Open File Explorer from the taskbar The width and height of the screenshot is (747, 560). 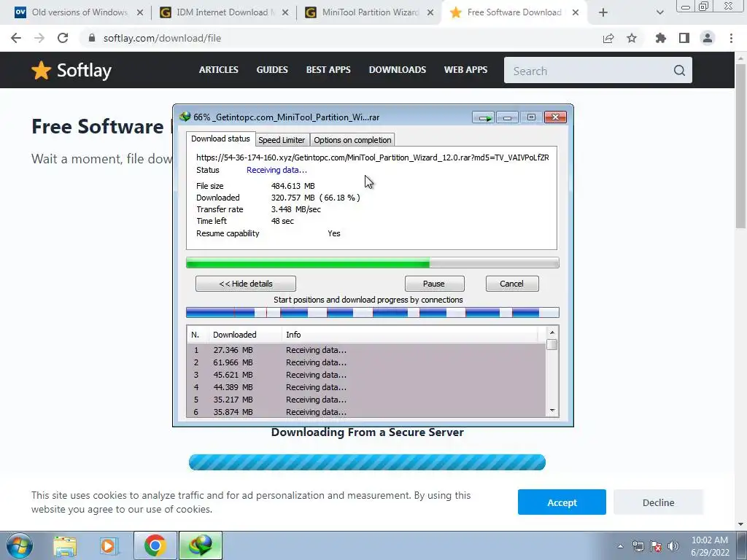[65, 546]
